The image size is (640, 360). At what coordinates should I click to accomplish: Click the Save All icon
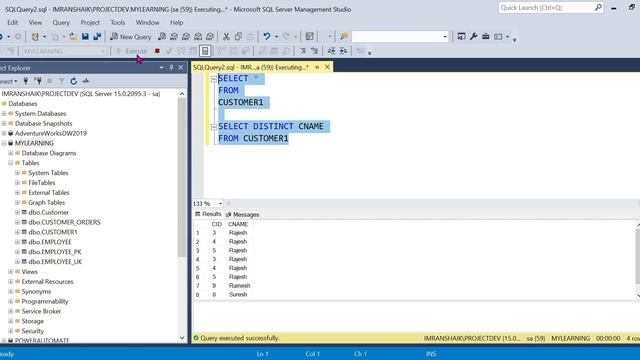pyautogui.click(x=97, y=37)
